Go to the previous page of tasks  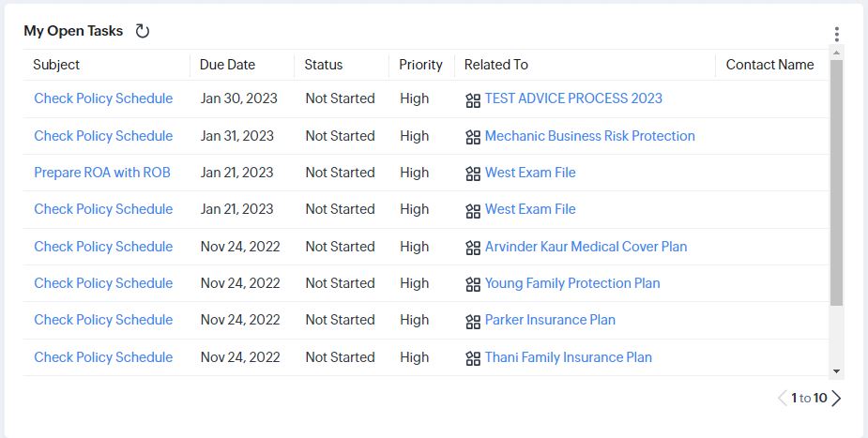[x=783, y=399]
